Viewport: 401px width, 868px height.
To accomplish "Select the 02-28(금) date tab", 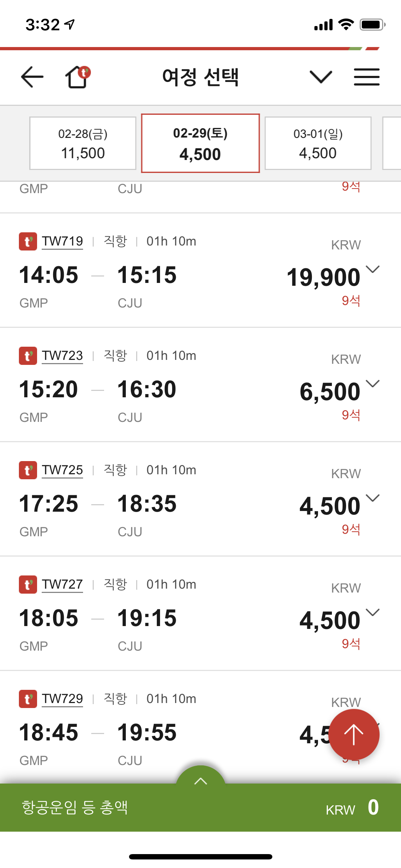I will [83, 143].
